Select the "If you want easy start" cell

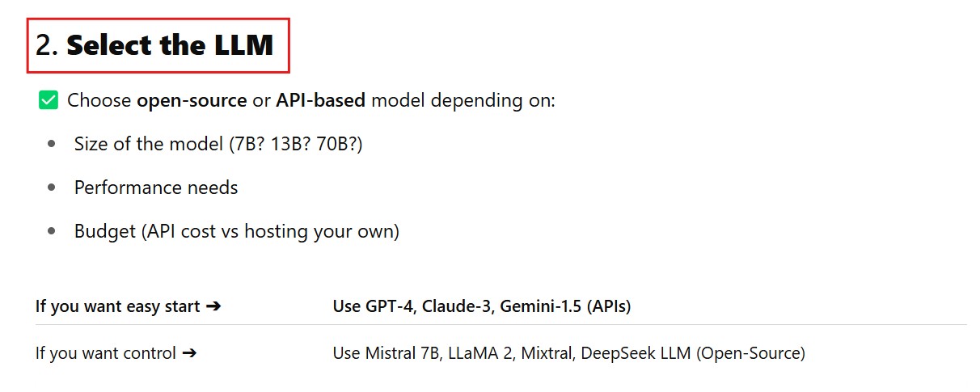(x=117, y=306)
